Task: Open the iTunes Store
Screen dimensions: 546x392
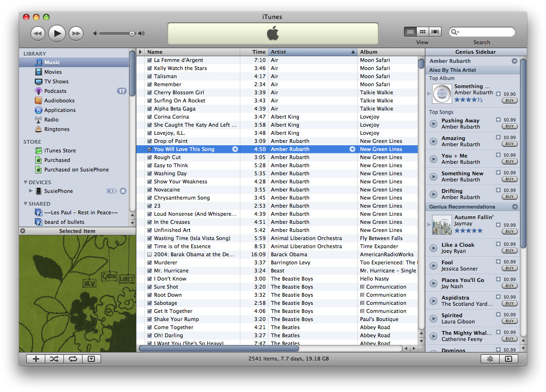Action: [60, 151]
